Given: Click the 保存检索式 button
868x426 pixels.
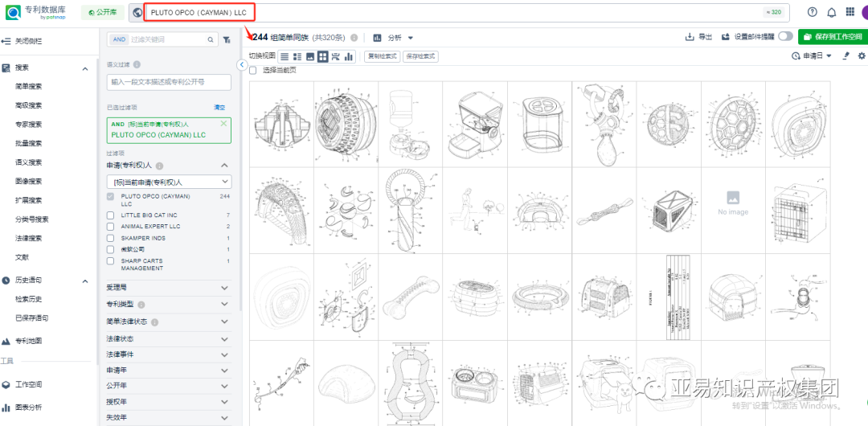Looking at the screenshot, I should point(420,56).
